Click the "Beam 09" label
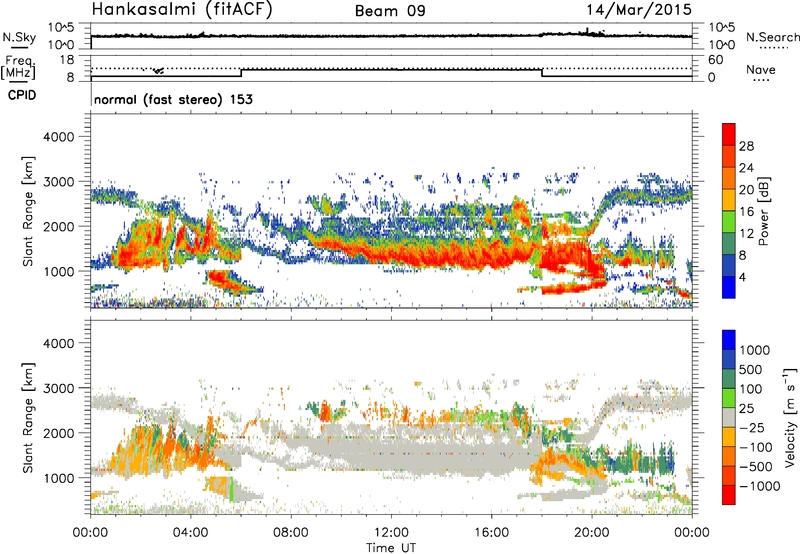Image resolution: width=800 pixels, height=554 pixels. click(x=390, y=11)
